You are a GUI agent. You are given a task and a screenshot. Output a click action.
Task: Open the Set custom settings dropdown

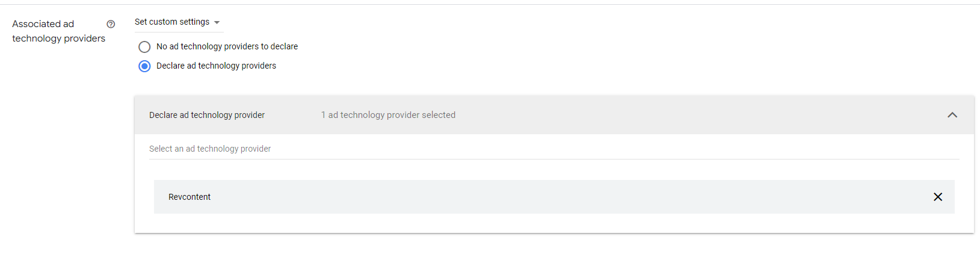[179, 22]
